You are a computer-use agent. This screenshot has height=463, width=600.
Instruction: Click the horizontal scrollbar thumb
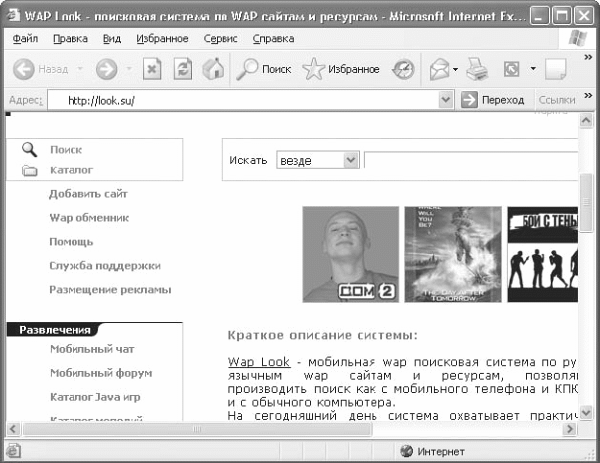click(197, 429)
